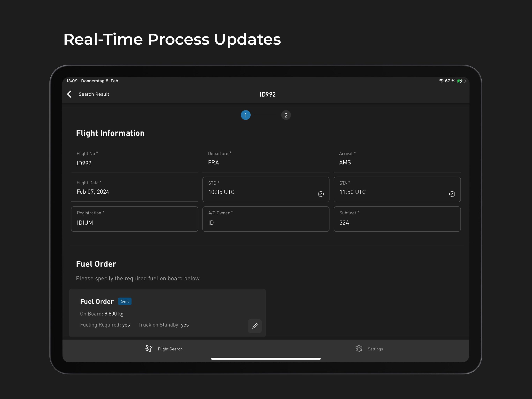Click the ID992 page title
532x399 pixels.
pyautogui.click(x=267, y=94)
